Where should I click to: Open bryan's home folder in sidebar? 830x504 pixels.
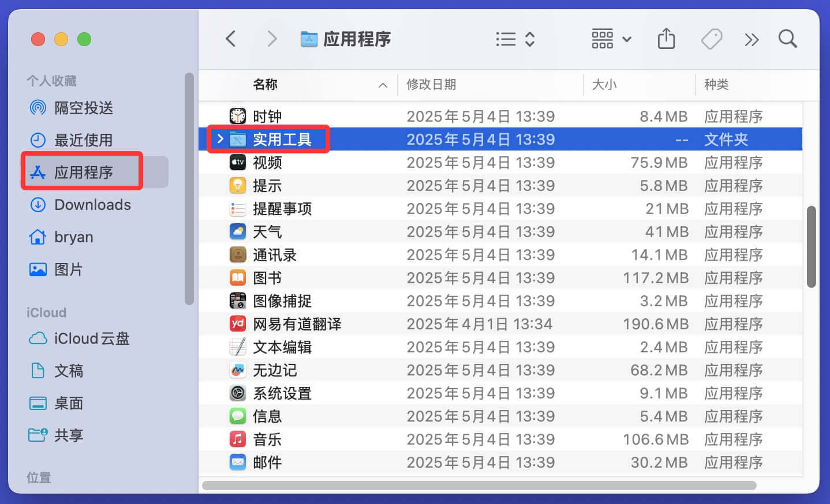coord(73,237)
